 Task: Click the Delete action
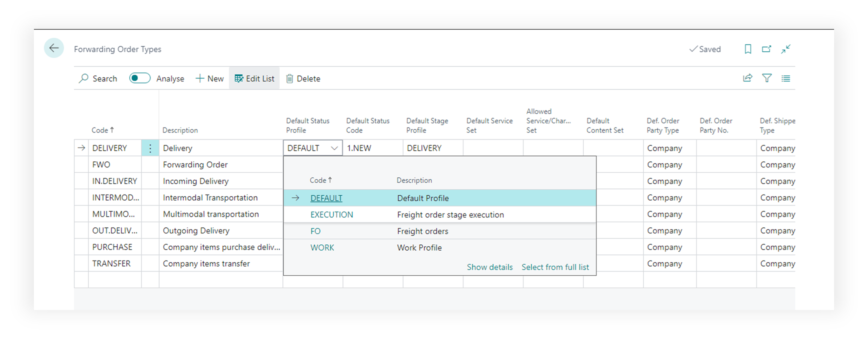(x=303, y=78)
